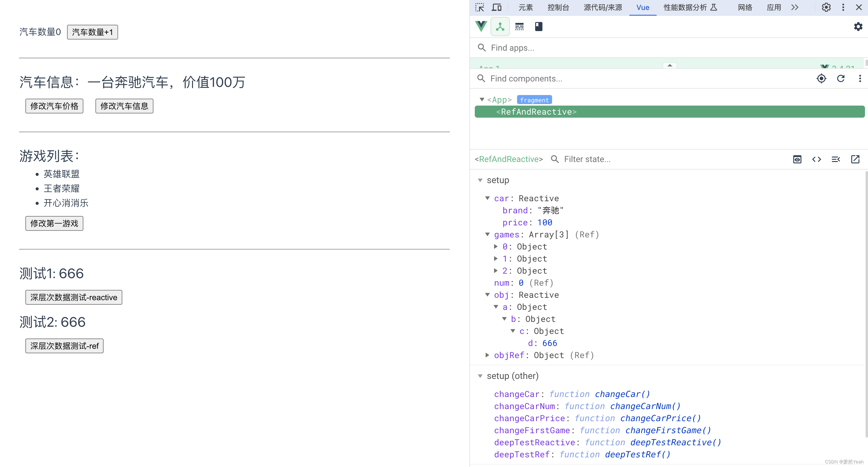Screen dimensions: 868x467
Task: Open the Vue devtools settings gear
Action: (x=858, y=27)
